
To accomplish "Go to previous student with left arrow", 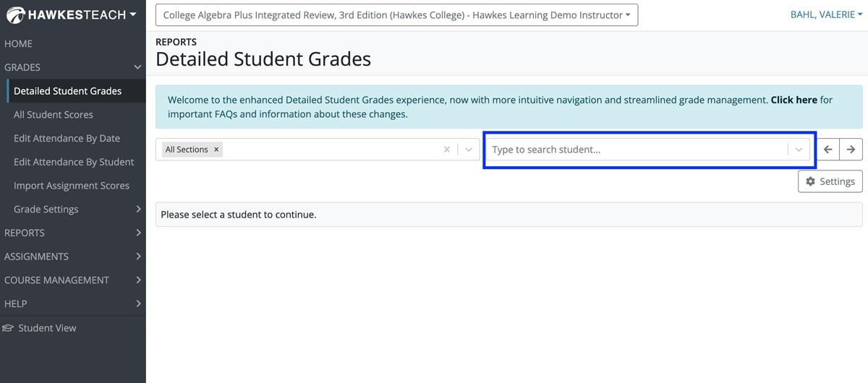I will 828,150.
